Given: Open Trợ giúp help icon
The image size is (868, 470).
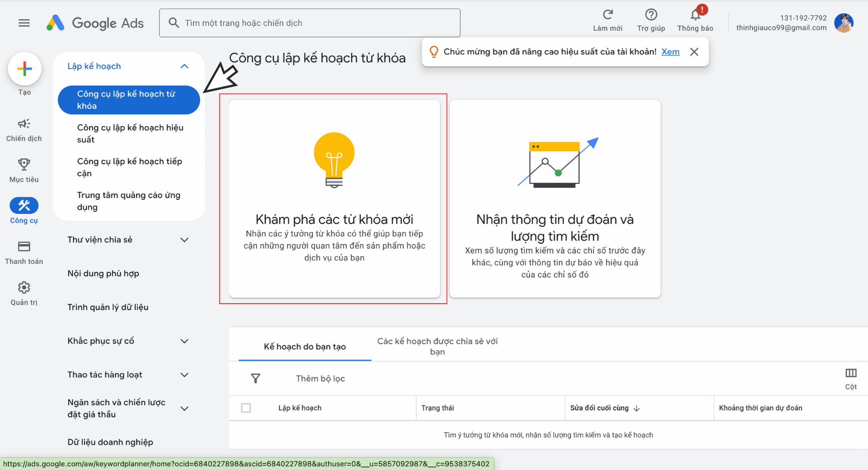Looking at the screenshot, I should pos(651,15).
